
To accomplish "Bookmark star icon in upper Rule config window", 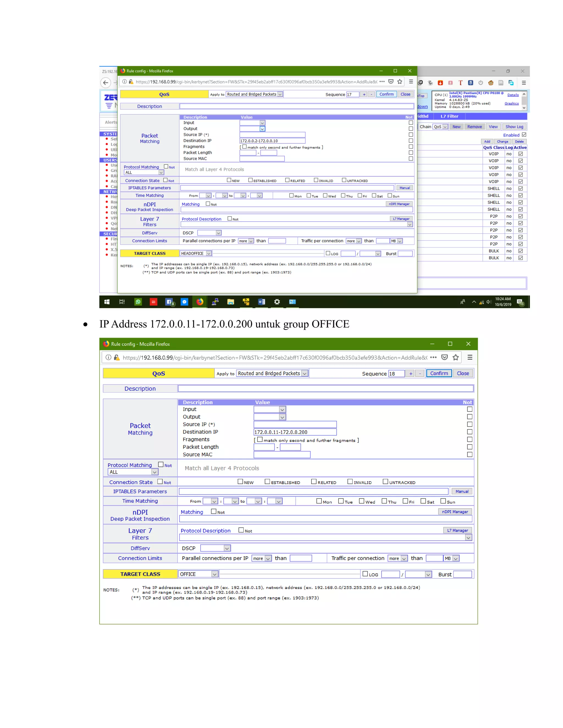I will click(x=399, y=82).
